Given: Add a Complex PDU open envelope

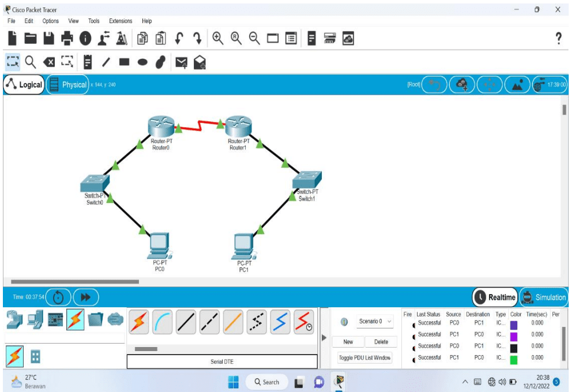Looking at the screenshot, I should coord(200,63).
